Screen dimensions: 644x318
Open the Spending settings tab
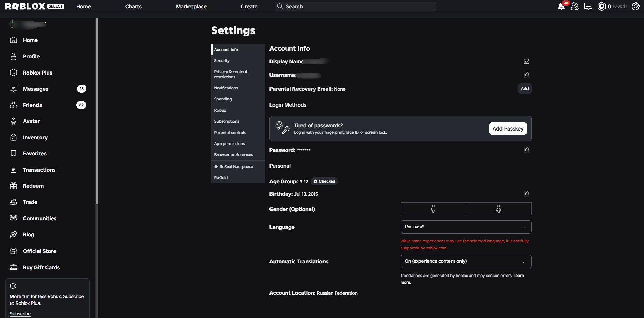click(x=238, y=99)
